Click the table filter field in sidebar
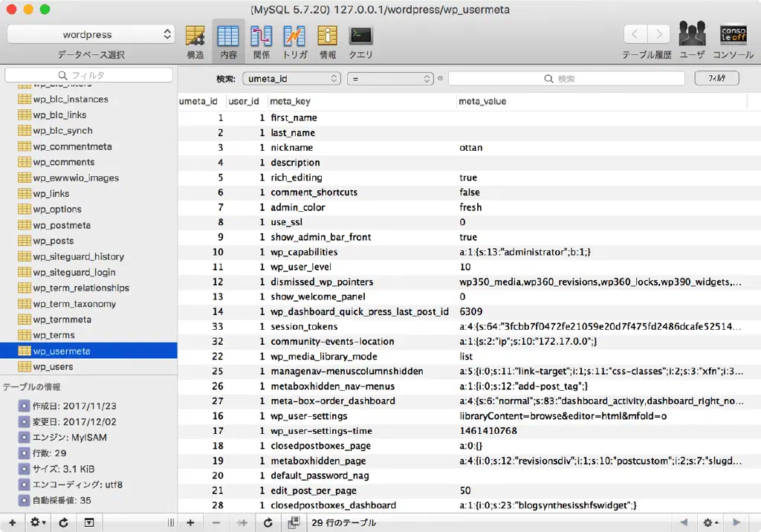The height and width of the screenshot is (532, 761). click(88, 75)
